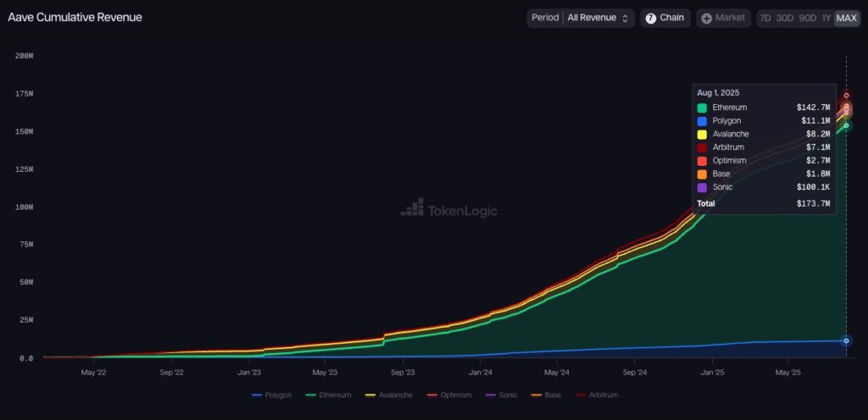868x420 pixels.
Task: Click the 50M y-axis label
Action: (x=26, y=282)
